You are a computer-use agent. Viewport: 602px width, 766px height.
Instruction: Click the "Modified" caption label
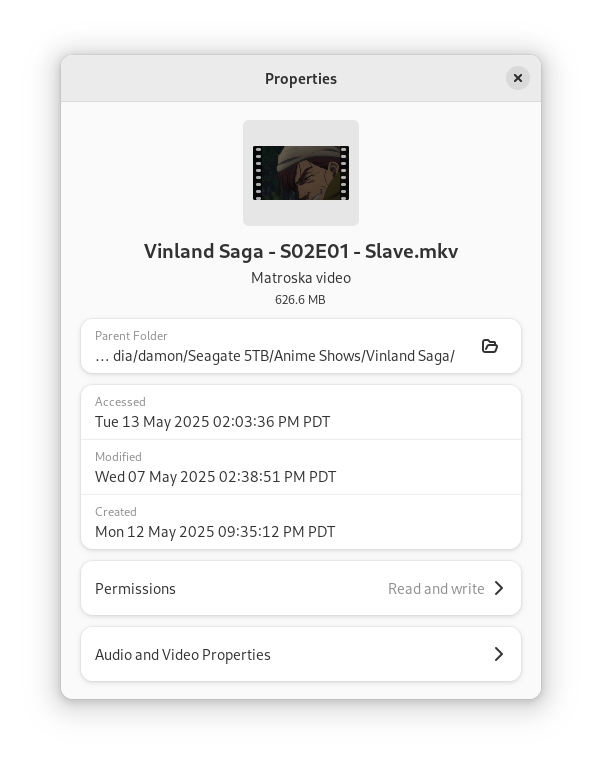point(118,457)
